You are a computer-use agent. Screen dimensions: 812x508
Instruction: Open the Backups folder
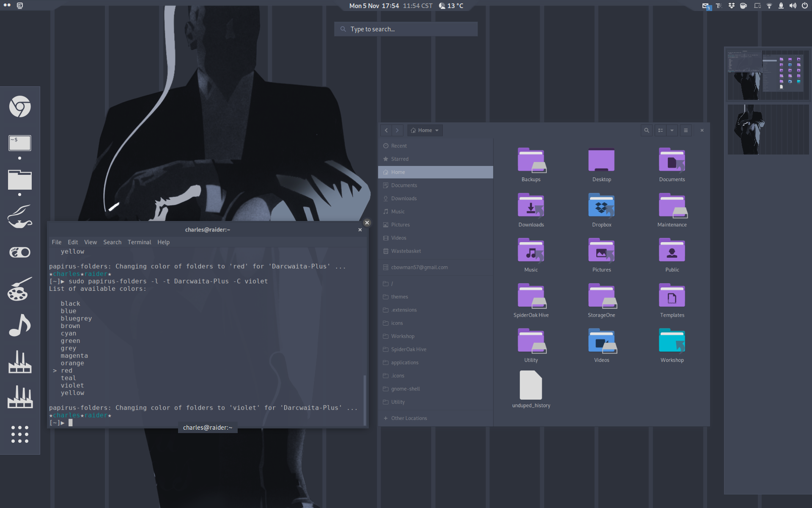531,165
